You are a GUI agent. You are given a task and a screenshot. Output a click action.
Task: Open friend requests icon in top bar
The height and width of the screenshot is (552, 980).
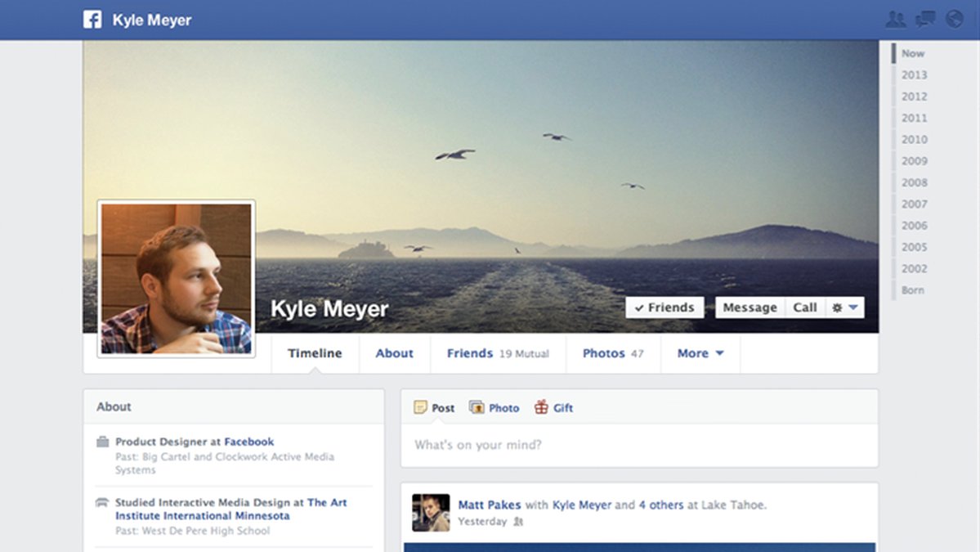click(x=896, y=20)
